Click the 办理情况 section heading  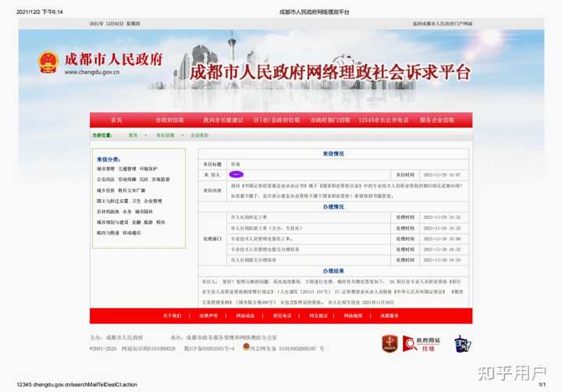[333, 207]
